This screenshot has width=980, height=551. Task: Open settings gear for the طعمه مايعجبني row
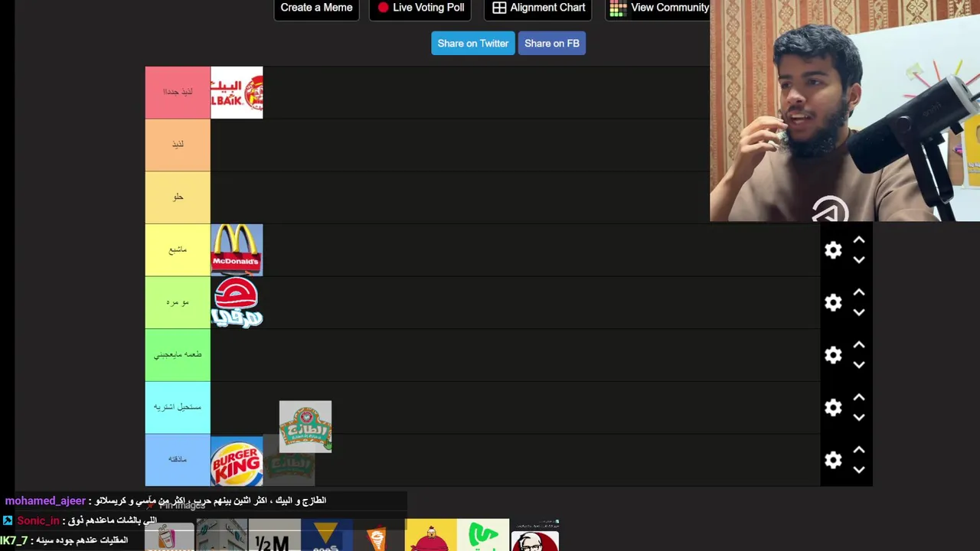coord(833,355)
